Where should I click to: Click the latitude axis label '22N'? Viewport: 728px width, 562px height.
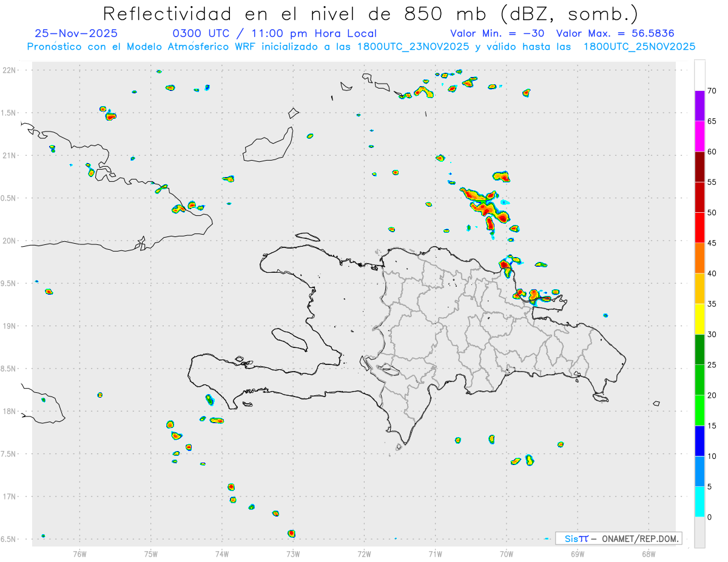pyautogui.click(x=10, y=70)
